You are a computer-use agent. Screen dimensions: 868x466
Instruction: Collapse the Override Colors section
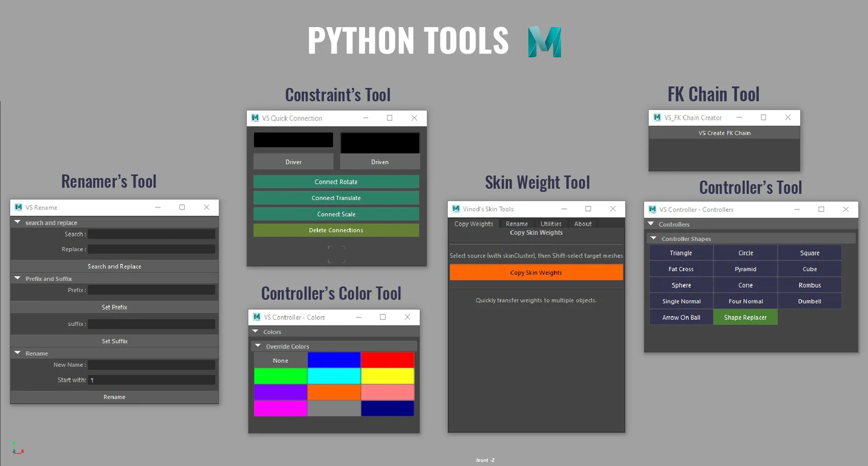click(258, 346)
